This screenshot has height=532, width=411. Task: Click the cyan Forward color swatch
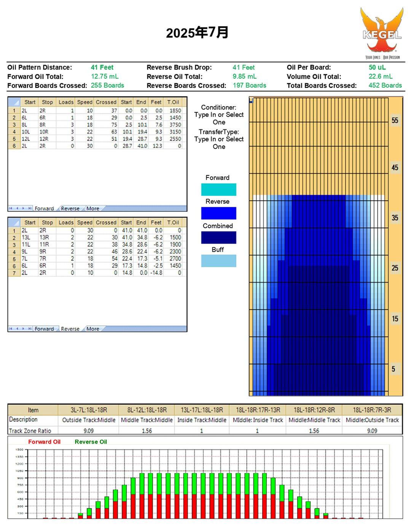tap(219, 190)
